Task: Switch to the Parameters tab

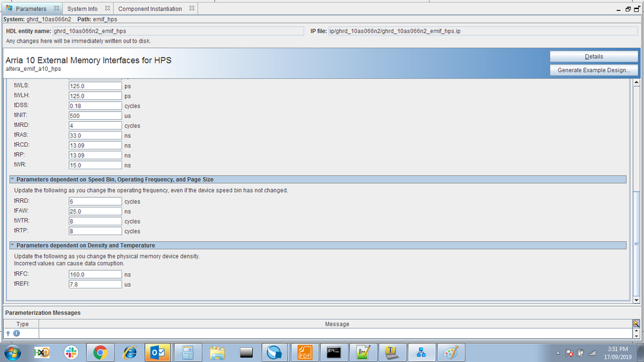Action: pyautogui.click(x=31, y=8)
